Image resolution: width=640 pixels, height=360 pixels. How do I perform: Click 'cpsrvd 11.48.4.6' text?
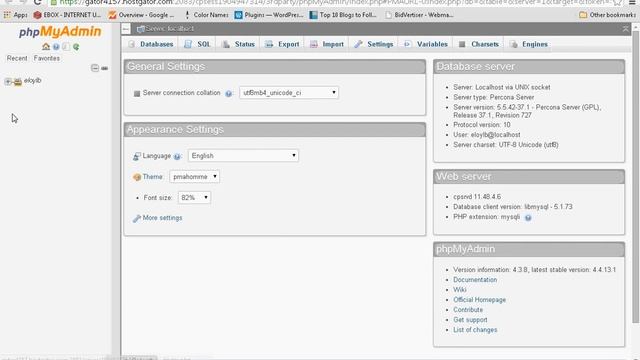477,197
